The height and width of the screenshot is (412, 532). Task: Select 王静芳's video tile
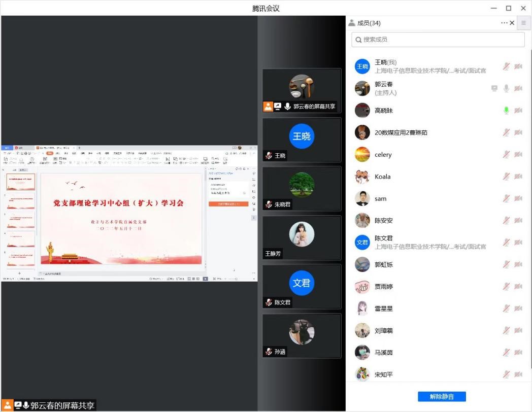pos(302,237)
